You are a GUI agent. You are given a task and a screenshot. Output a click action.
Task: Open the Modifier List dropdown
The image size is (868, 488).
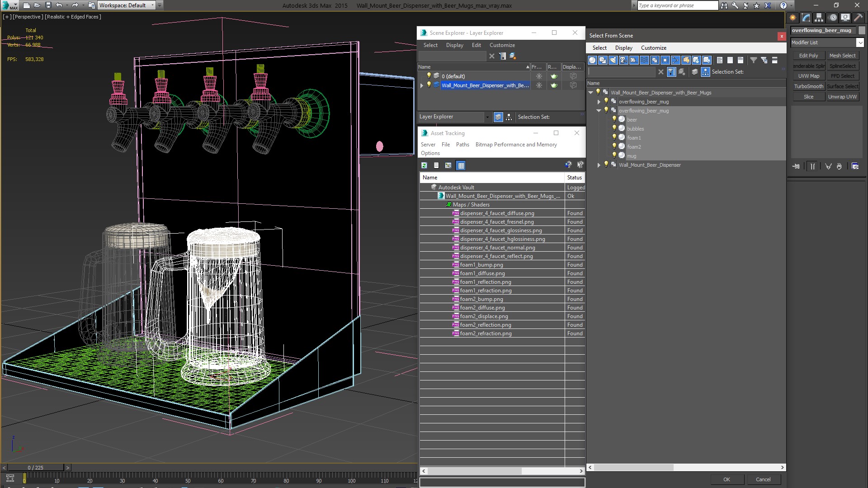859,42
